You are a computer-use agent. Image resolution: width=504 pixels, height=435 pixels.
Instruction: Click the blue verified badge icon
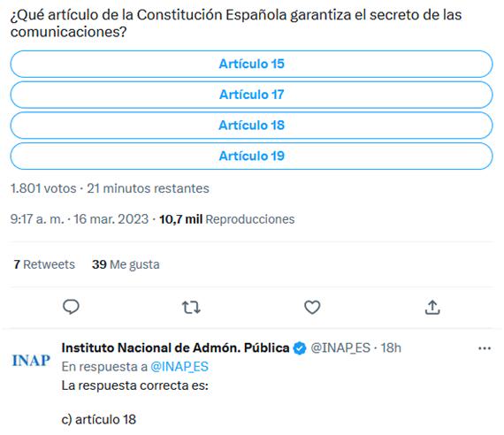coord(300,348)
